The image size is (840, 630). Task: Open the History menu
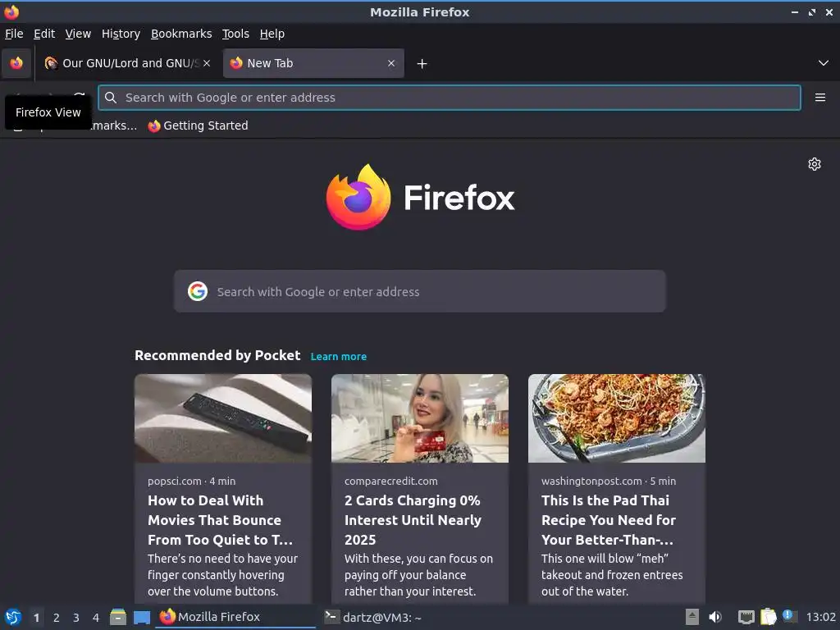(121, 34)
